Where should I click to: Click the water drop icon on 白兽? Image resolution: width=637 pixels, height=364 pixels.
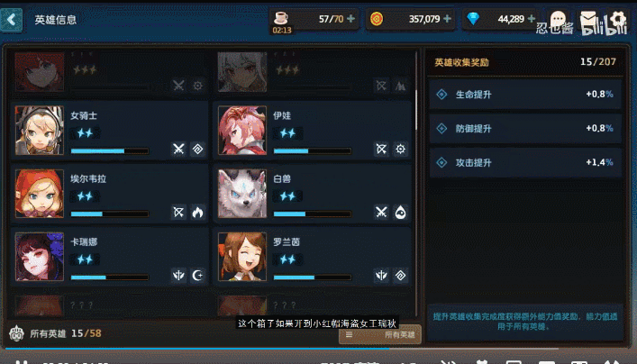click(400, 212)
